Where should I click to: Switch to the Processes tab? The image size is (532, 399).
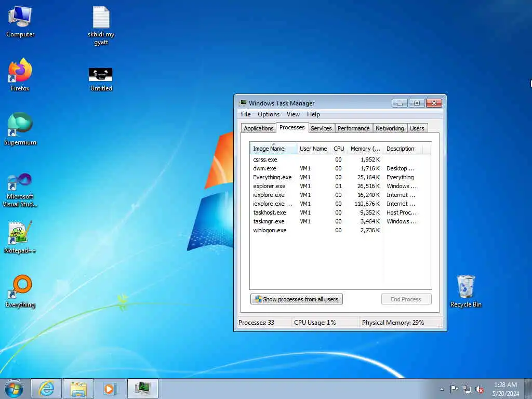click(x=292, y=127)
